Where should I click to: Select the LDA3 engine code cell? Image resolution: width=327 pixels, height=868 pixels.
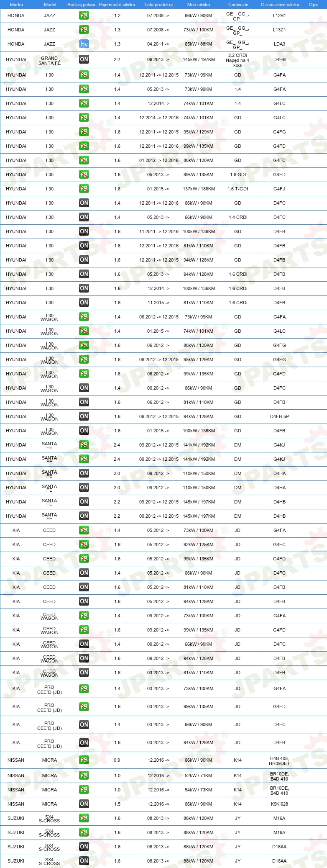tap(279, 44)
